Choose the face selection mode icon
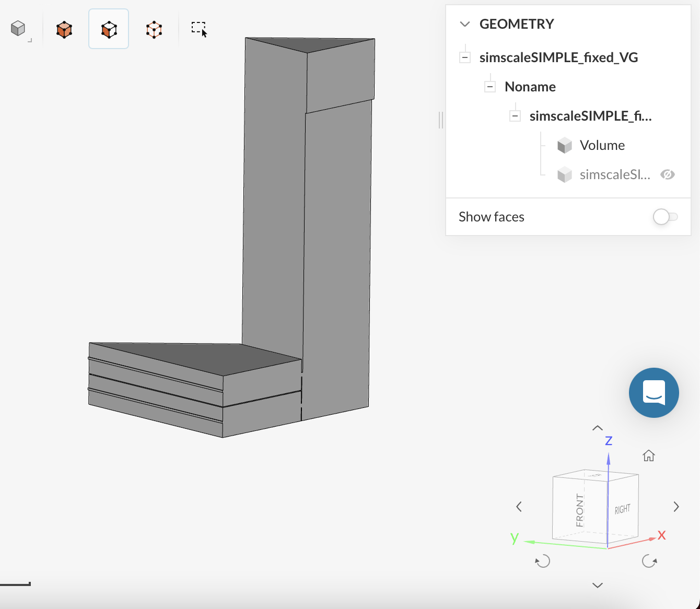This screenshot has height=609, width=700. (109, 29)
